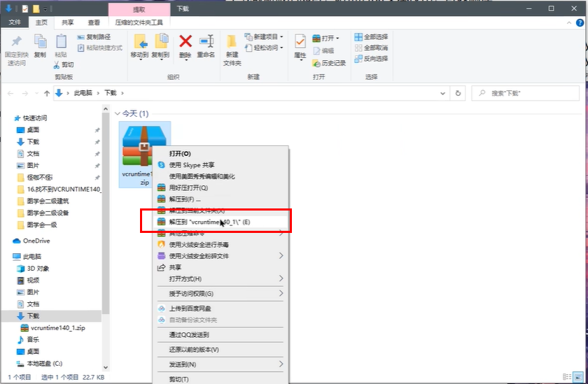Open OneDrive in navigation pane
The width and height of the screenshot is (588, 384).
point(36,241)
